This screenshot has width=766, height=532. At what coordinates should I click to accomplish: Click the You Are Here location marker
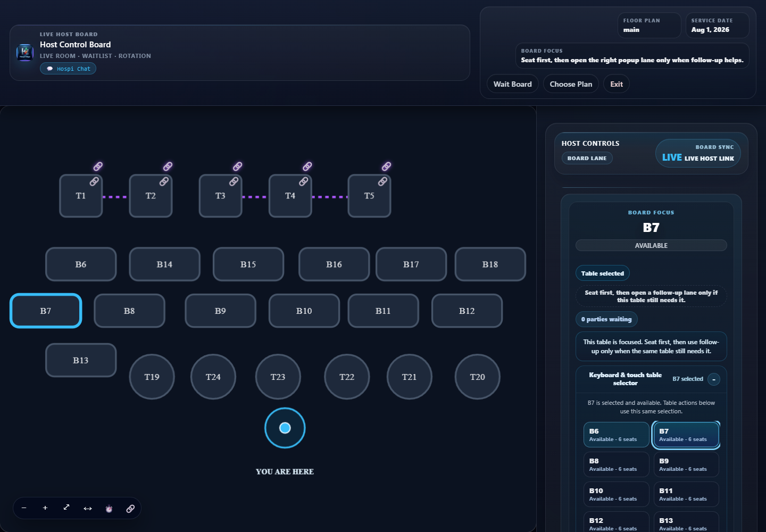pyautogui.click(x=285, y=428)
